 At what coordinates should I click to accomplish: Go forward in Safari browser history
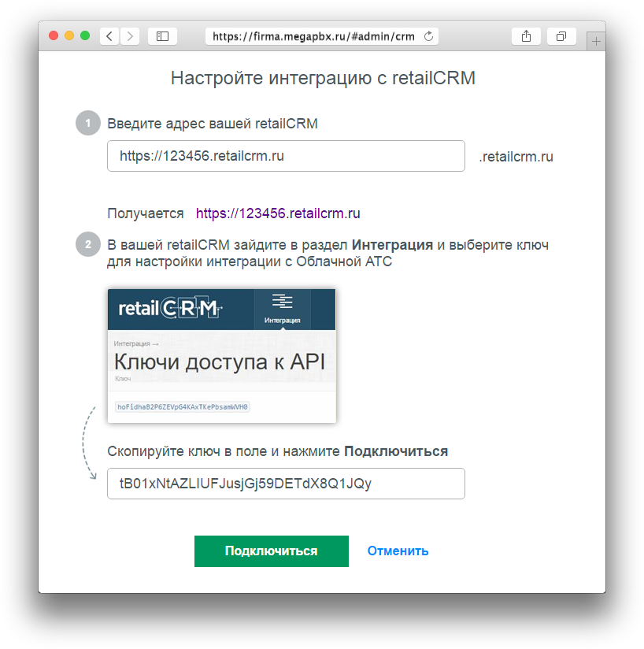tap(130, 36)
